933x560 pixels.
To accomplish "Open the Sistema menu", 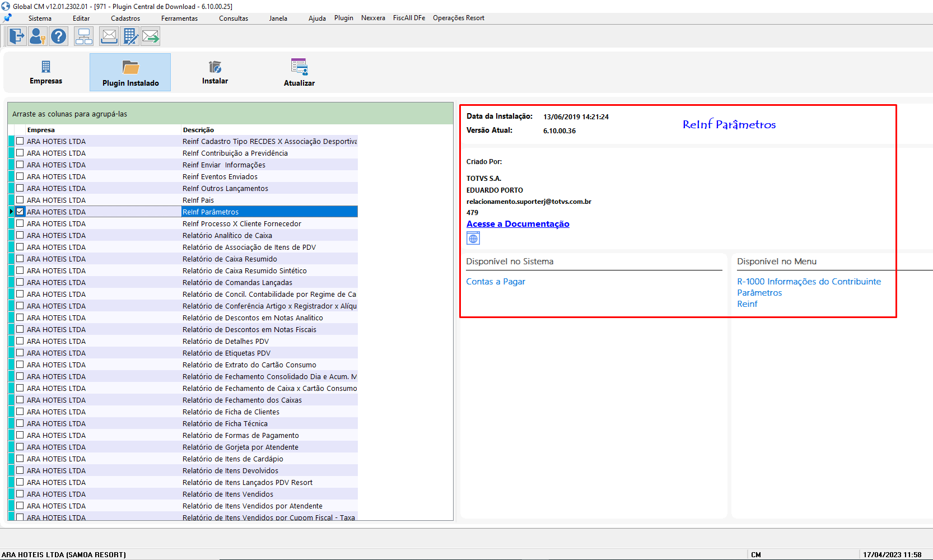I will click(x=40, y=18).
